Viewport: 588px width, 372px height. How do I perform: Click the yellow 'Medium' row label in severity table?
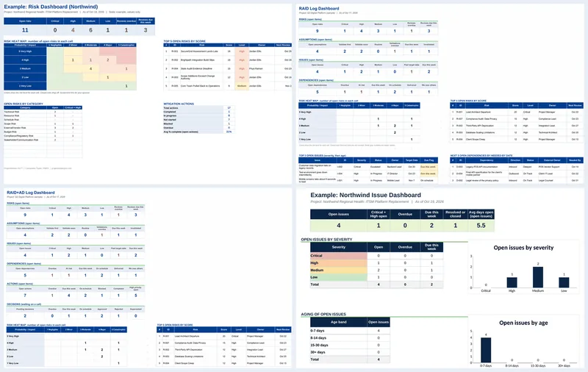[338, 270]
